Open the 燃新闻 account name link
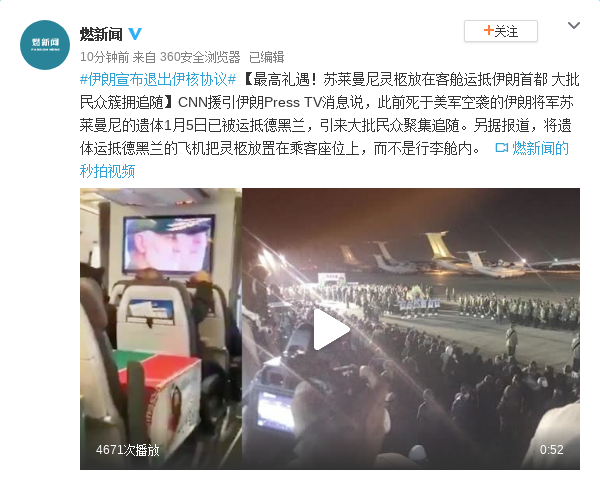The height and width of the screenshot is (480, 600). (x=101, y=34)
